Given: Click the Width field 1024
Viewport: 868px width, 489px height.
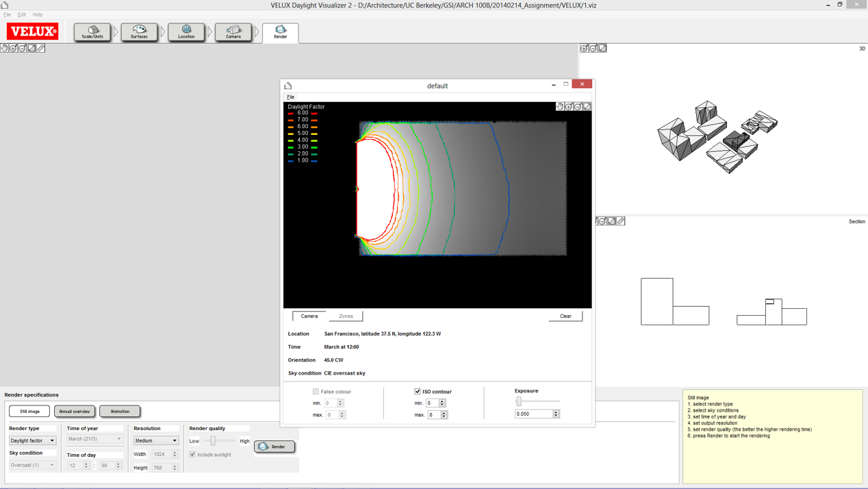Looking at the screenshot, I should click(x=162, y=454).
